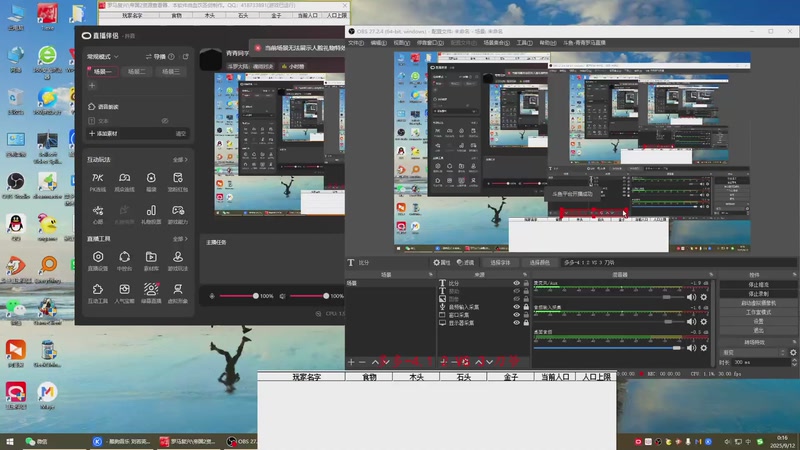Switch to 场景二 tab in 直播伴侣
The image size is (800, 450).
137,71
